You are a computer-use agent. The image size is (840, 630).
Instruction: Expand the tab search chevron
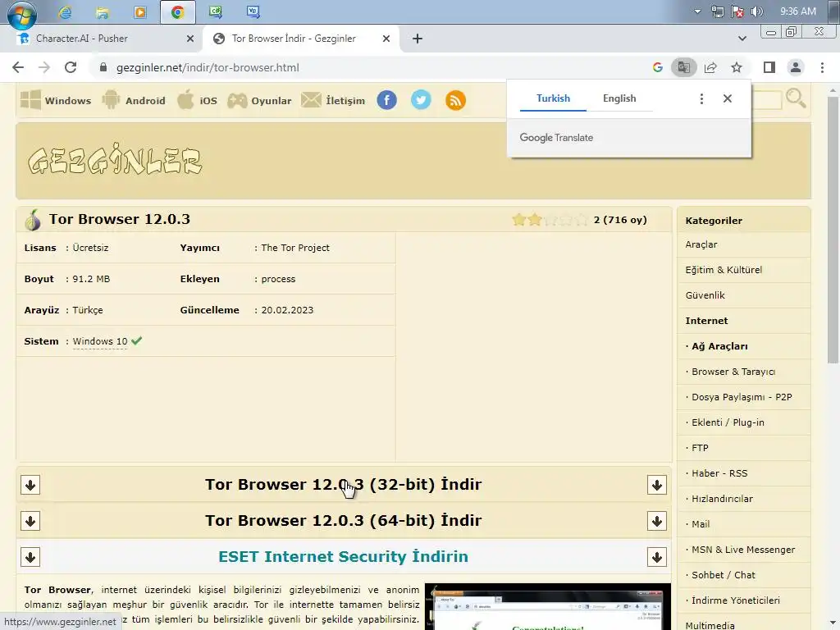742,39
